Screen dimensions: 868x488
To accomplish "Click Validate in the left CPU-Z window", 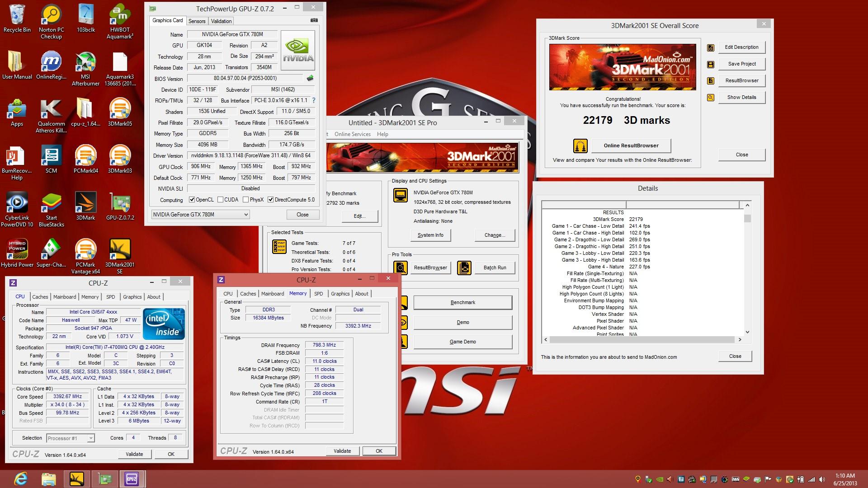I will tap(134, 455).
